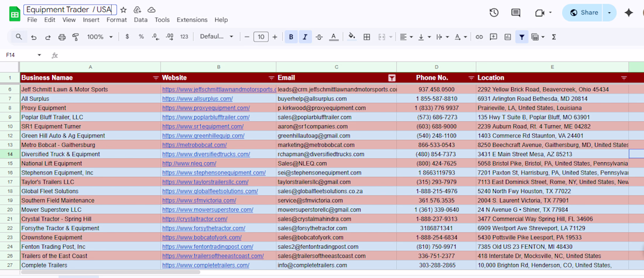Open the comments panel icon
This screenshot has width=644, height=278.
click(515, 12)
